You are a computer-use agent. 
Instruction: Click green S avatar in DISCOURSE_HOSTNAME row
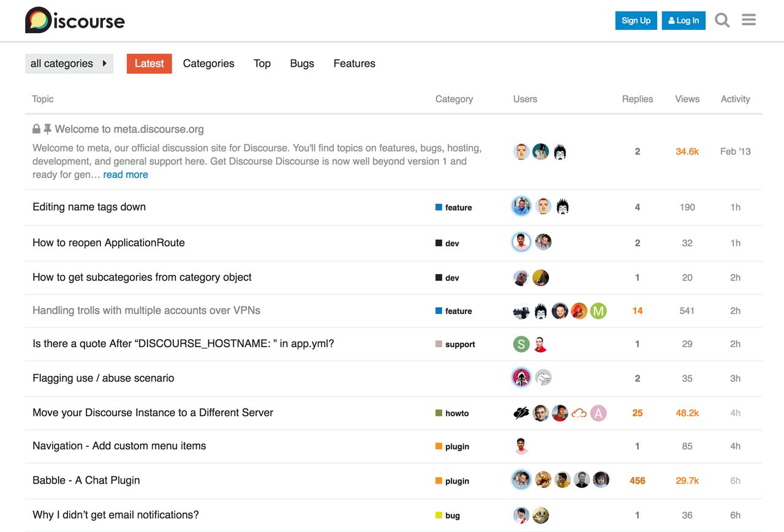tap(521, 344)
